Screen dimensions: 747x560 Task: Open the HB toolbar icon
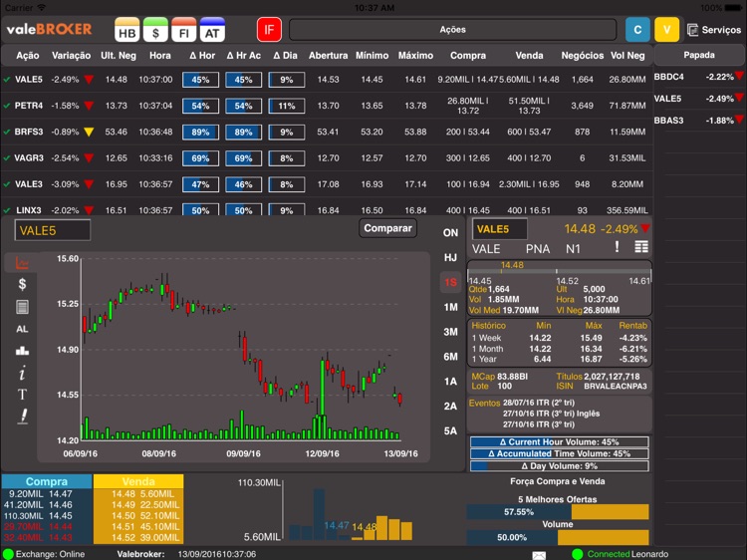pyautogui.click(x=126, y=30)
